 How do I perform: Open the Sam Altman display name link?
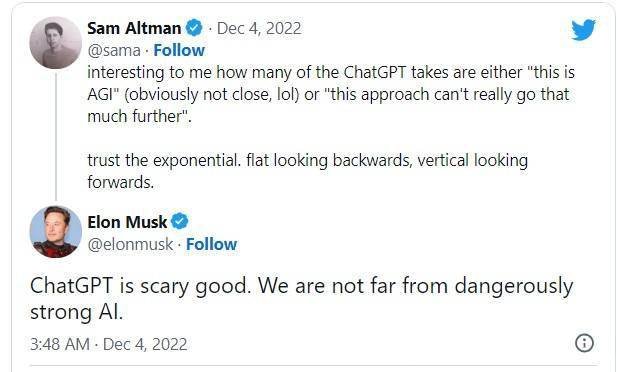[134, 28]
